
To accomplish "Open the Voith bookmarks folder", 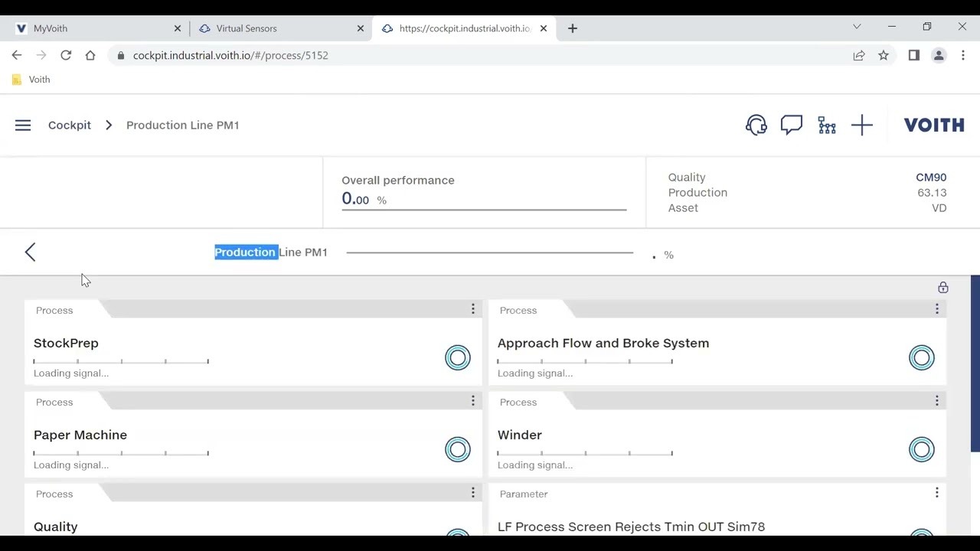I will pyautogui.click(x=31, y=80).
